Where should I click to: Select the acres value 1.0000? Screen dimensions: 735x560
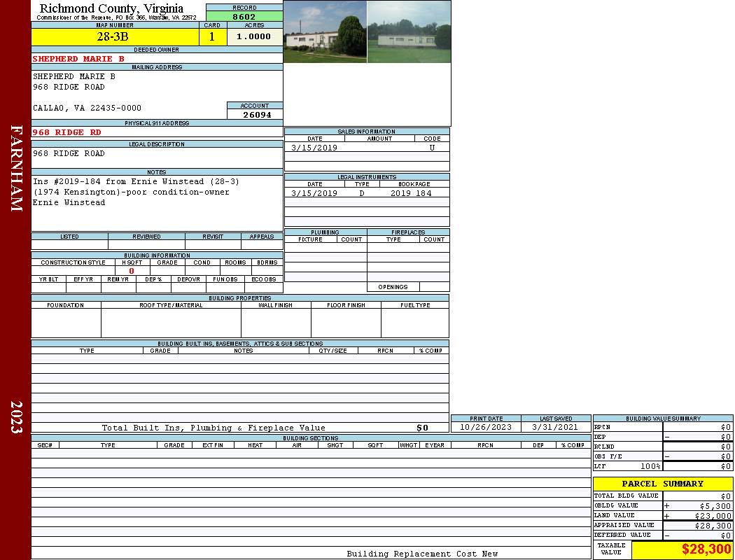pyautogui.click(x=254, y=37)
